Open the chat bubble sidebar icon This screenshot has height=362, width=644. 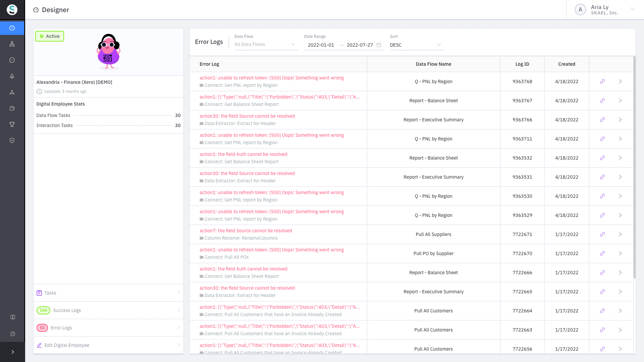click(12, 60)
